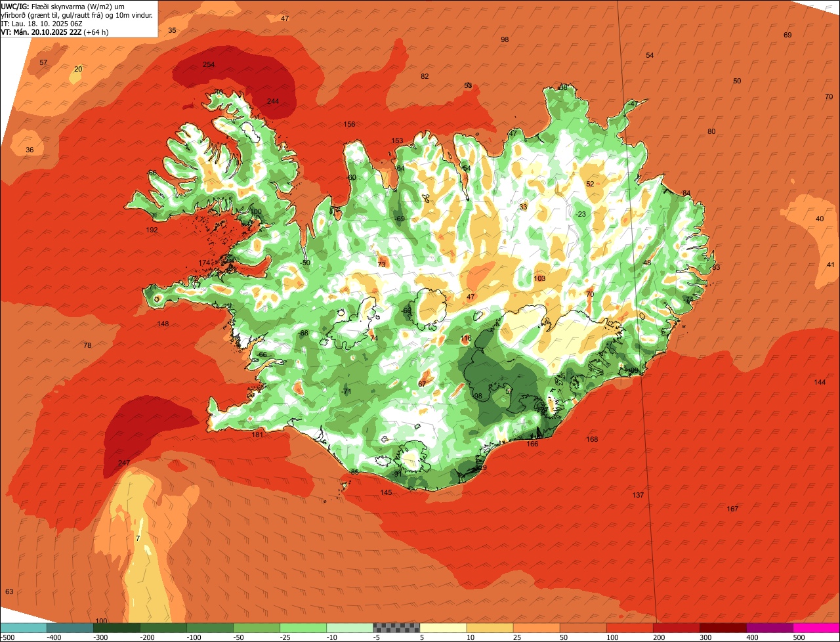Click the value 63 in the bottom left

pos(9,591)
